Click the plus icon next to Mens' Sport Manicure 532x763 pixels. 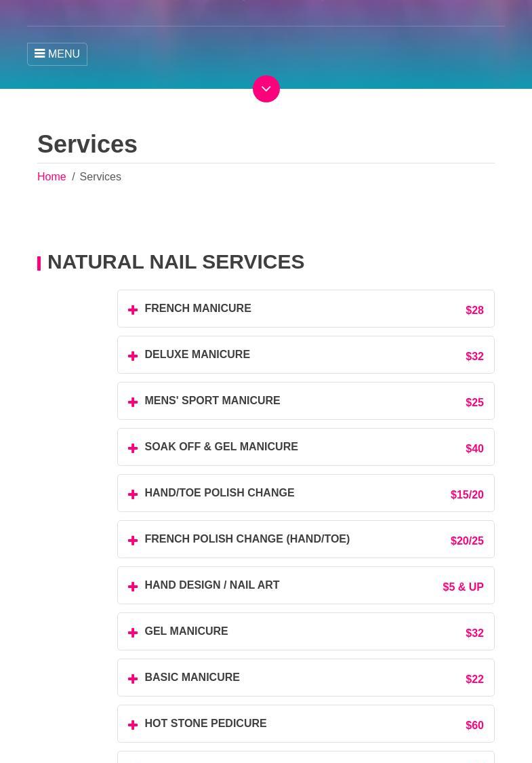coord(133,402)
